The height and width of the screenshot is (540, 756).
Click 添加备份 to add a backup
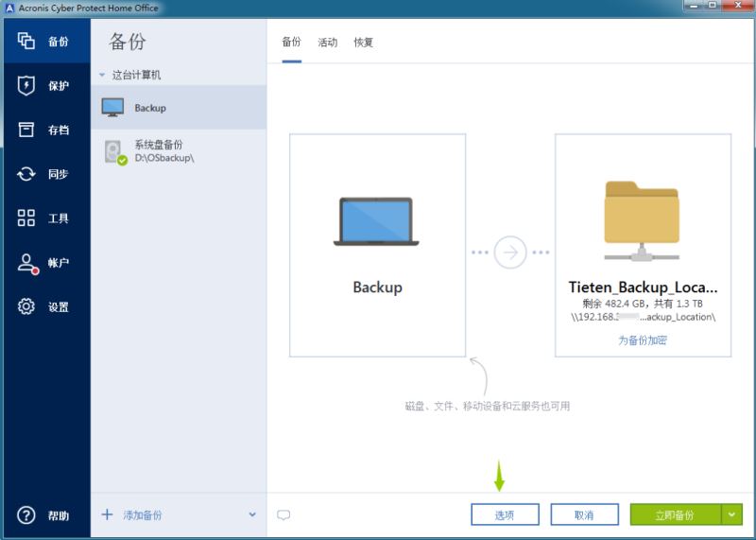coord(143,514)
